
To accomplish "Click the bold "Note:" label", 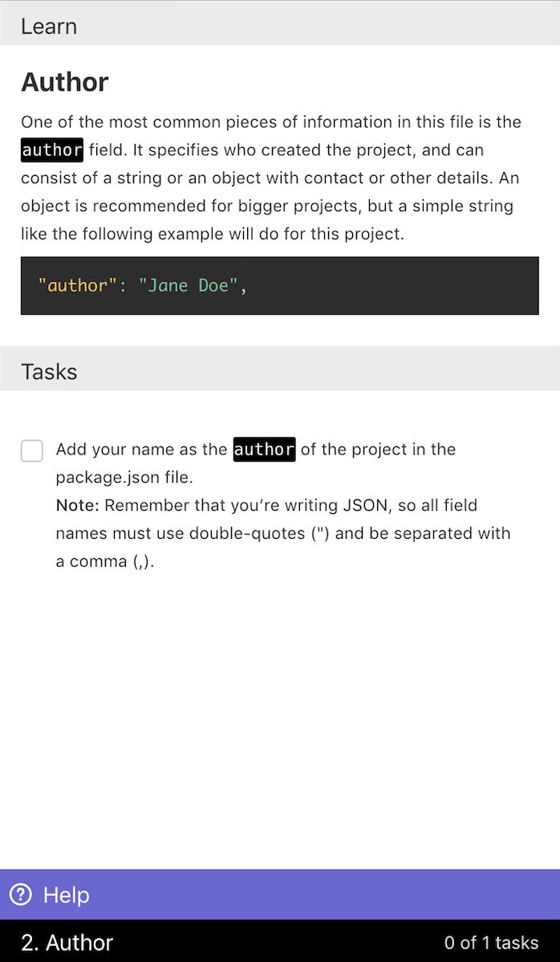I will click(77, 505).
